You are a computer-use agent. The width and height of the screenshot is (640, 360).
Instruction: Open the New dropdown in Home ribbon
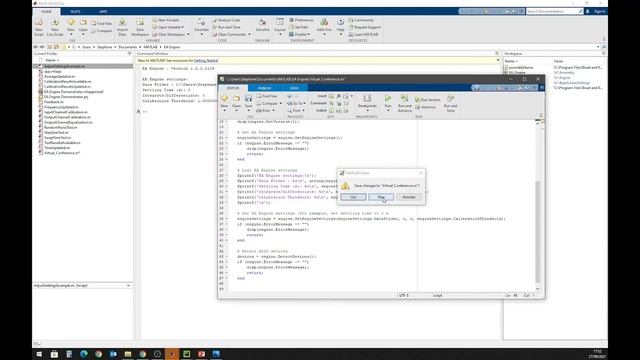(71, 34)
